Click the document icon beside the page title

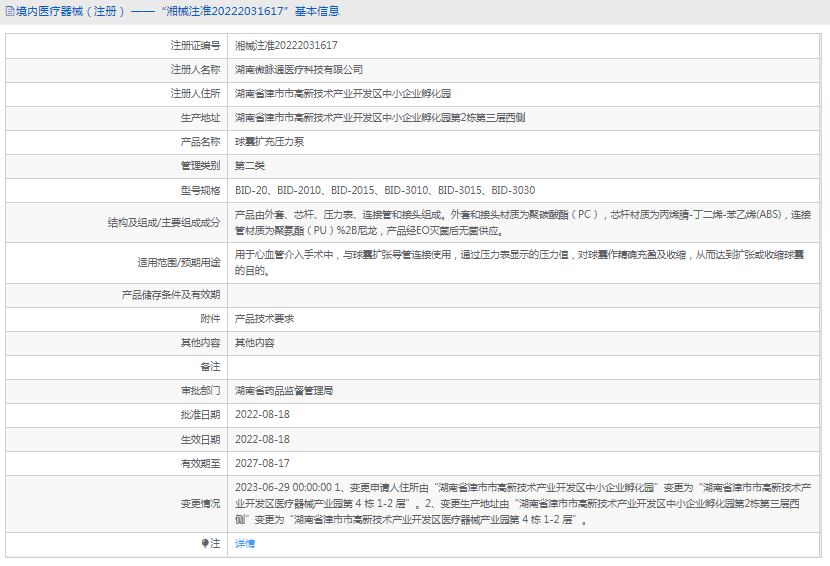tap(10, 11)
